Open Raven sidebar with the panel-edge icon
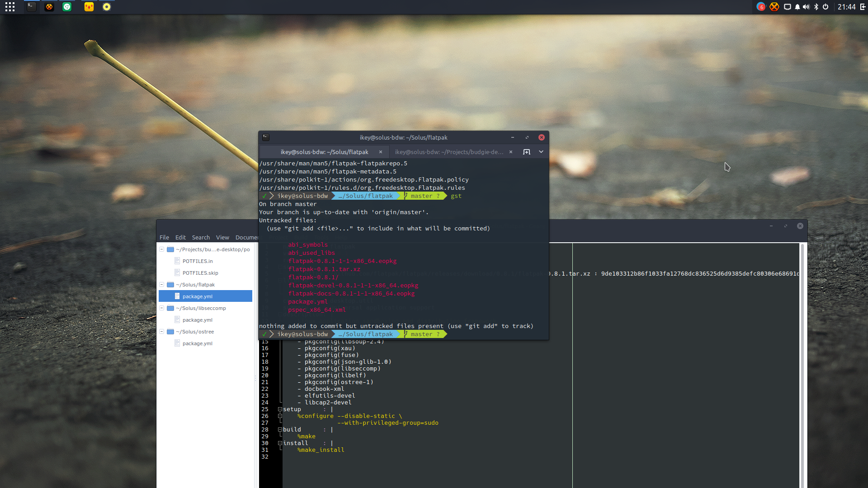This screenshot has width=868, height=488. coord(863,7)
